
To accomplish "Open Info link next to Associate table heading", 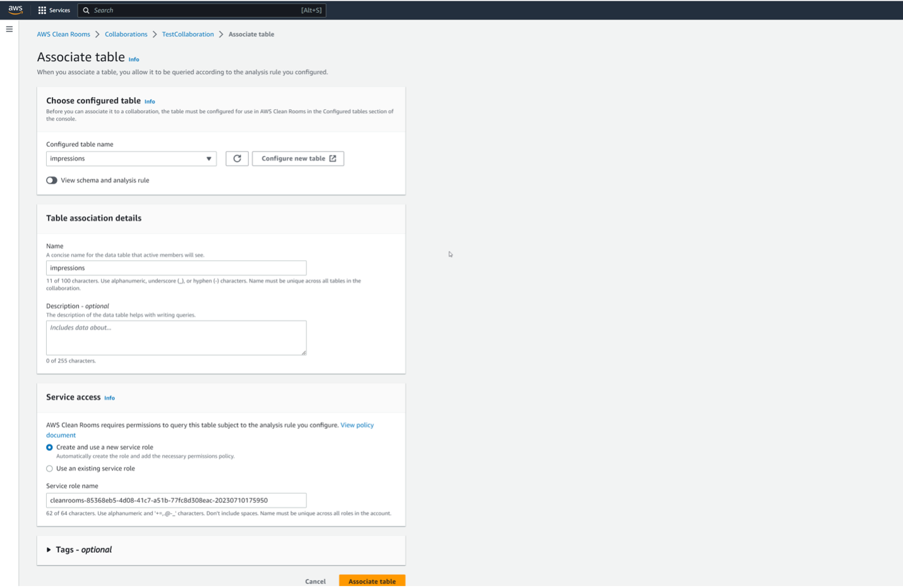I will [134, 59].
